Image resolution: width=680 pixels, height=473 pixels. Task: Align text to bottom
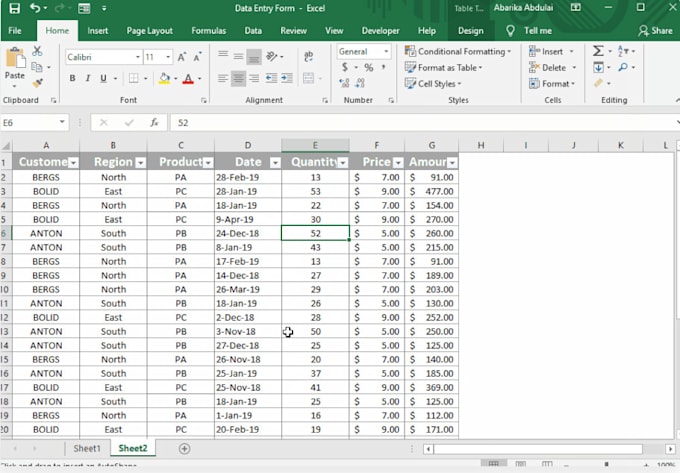[x=254, y=56]
